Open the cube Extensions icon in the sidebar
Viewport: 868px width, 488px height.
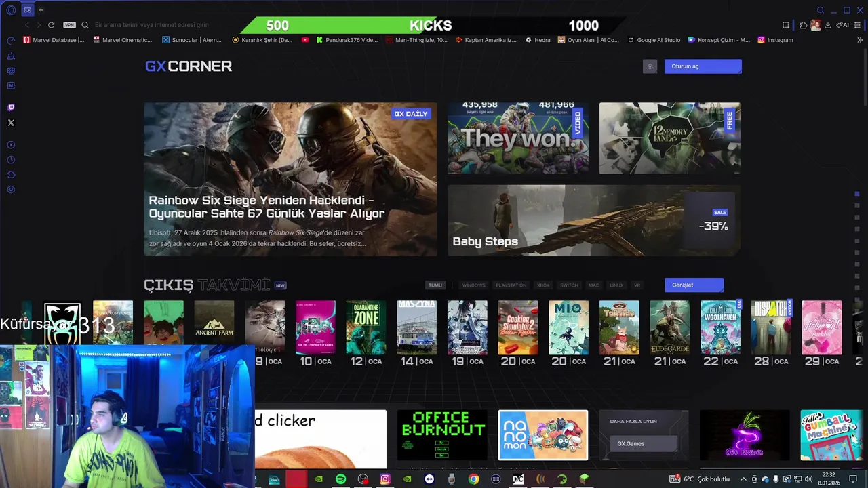(x=11, y=175)
